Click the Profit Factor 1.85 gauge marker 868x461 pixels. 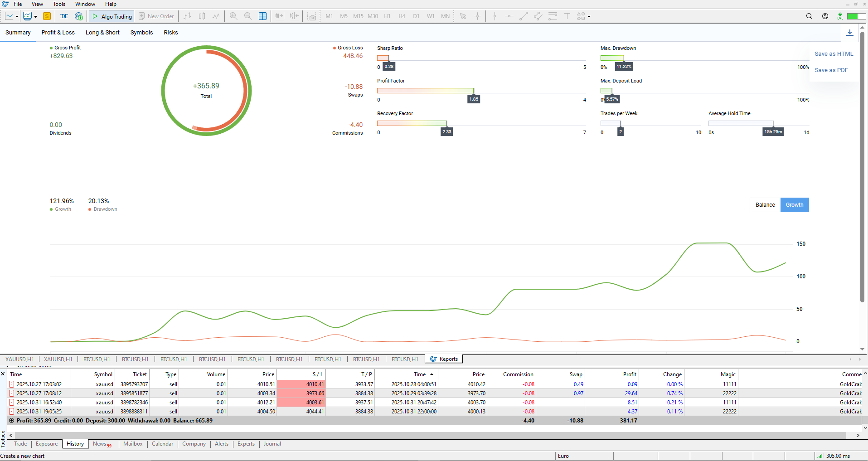click(x=474, y=99)
